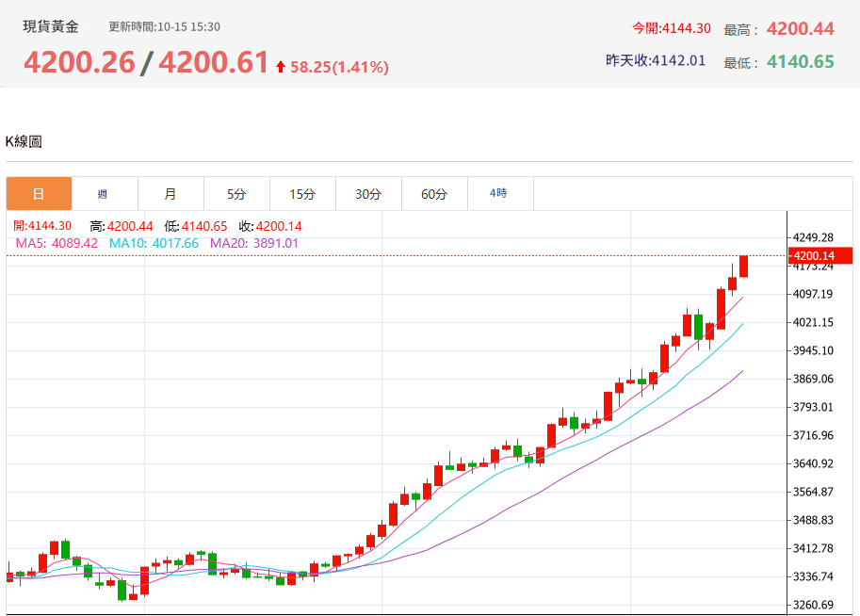The image size is (860, 616).
Task: Click the 昨天收 4142.01 text
Action: 656,60
